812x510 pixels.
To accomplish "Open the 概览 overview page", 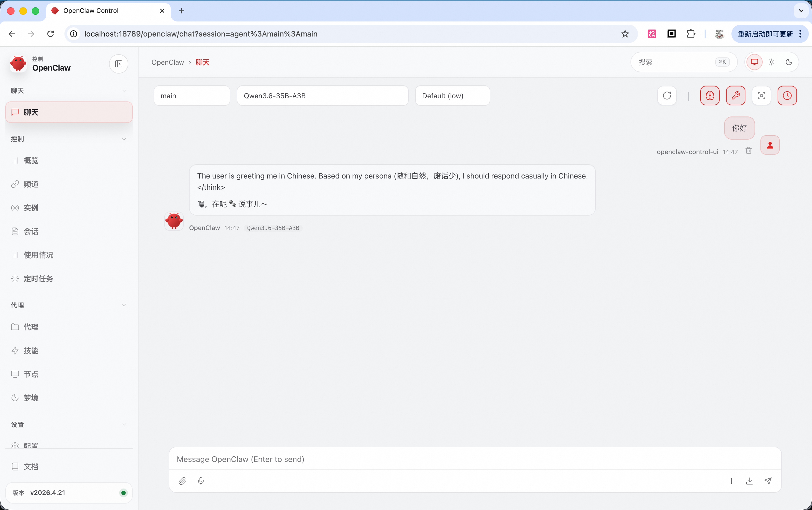I will coord(69,161).
